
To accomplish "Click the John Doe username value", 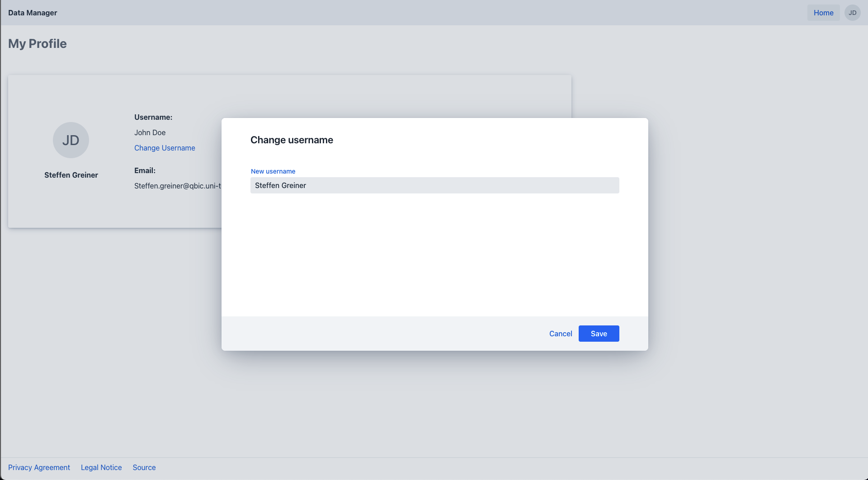I will (x=150, y=132).
